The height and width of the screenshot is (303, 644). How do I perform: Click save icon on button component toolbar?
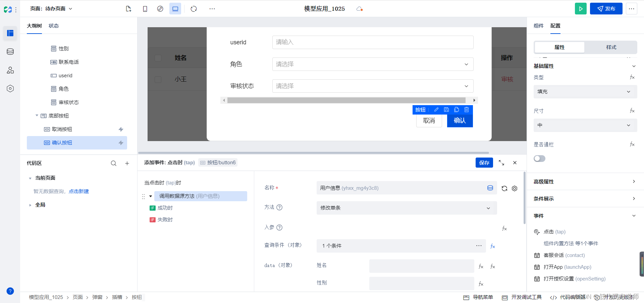click(446, 110)
